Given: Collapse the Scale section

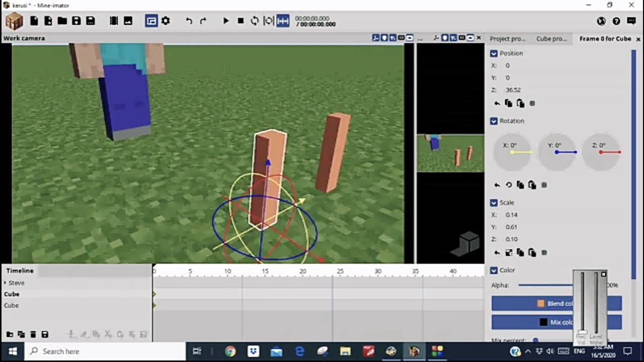Looking at the screenshot, I should coord(494,203).
